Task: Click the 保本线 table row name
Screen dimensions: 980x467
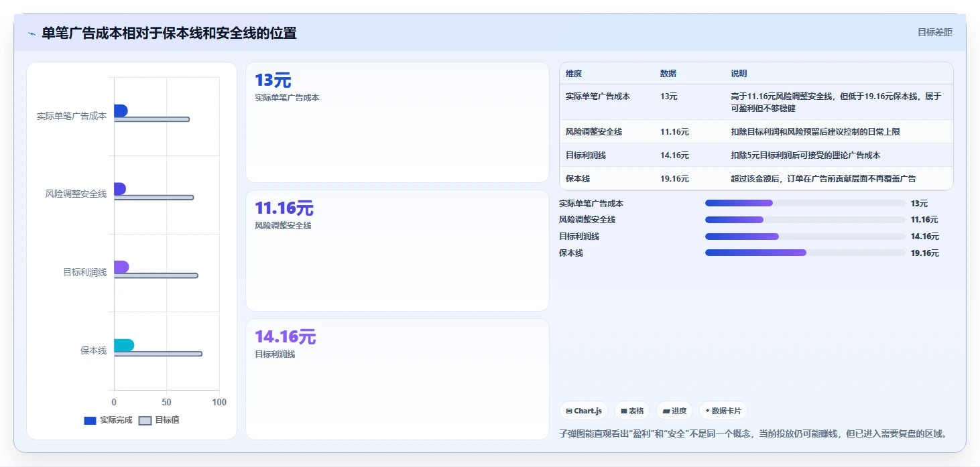Action: point(578,179)
